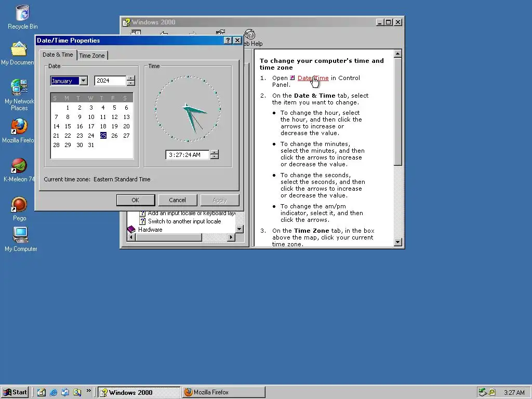Select day 27 in the calendar

[x=126, y=136]
